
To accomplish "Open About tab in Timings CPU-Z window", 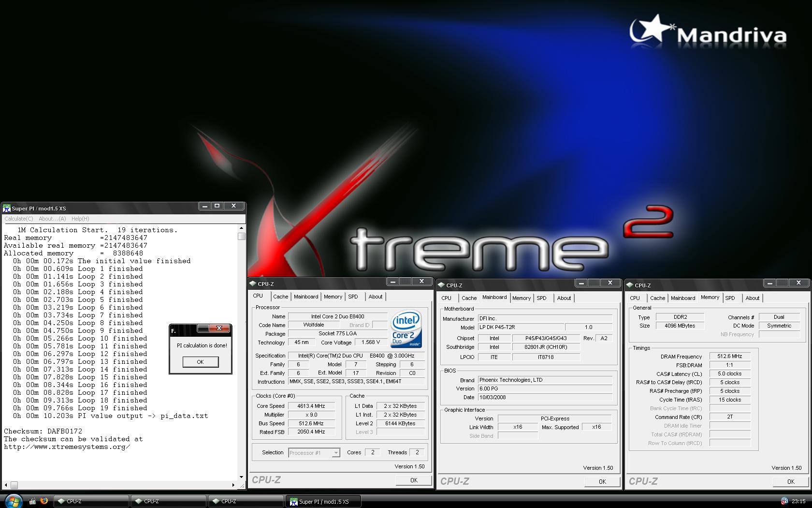I will pyautogui.click(x=753, y=298).
